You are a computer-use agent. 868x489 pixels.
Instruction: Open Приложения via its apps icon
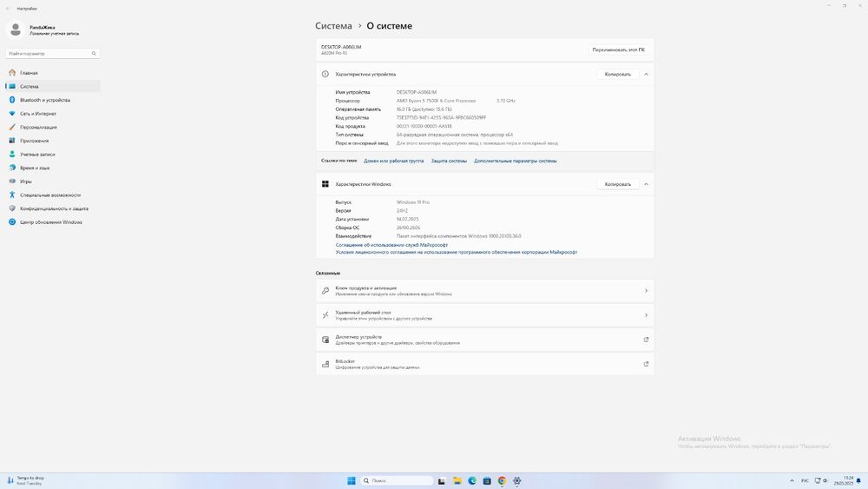point(12,141)
